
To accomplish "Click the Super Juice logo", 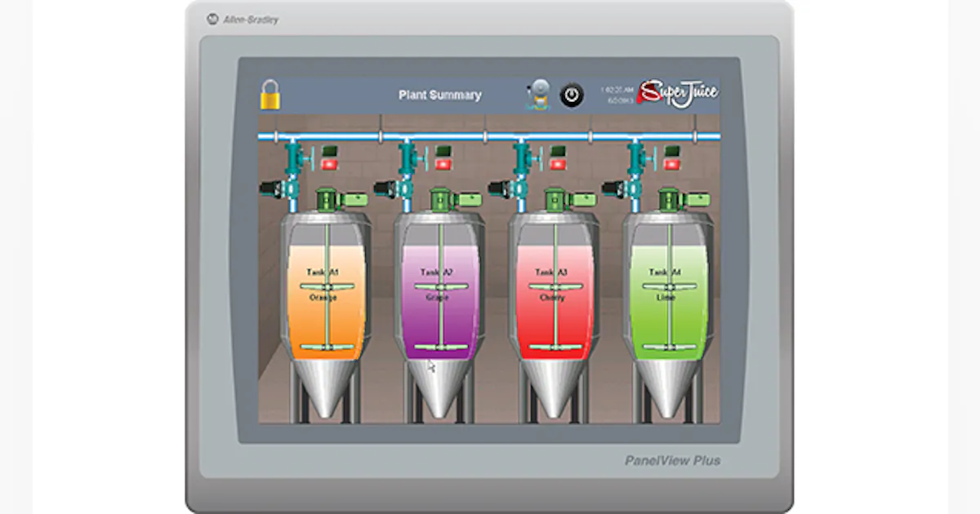I will 678,94.
